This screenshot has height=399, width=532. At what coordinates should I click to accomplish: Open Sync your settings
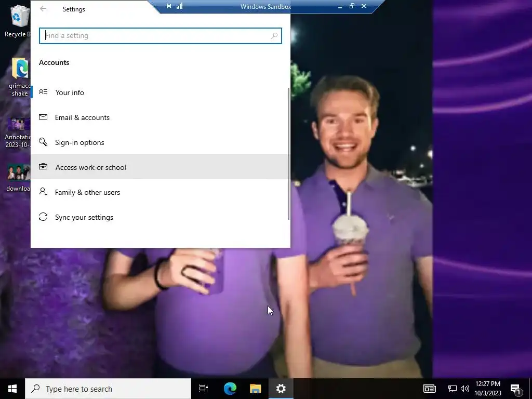click(160, 217)
